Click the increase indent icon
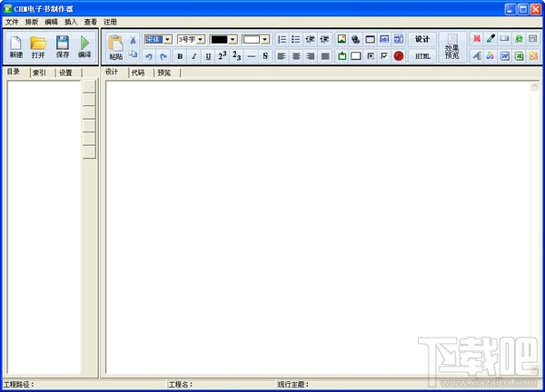The height and width of the screenshot is (392, 545). tap(324, 40)
